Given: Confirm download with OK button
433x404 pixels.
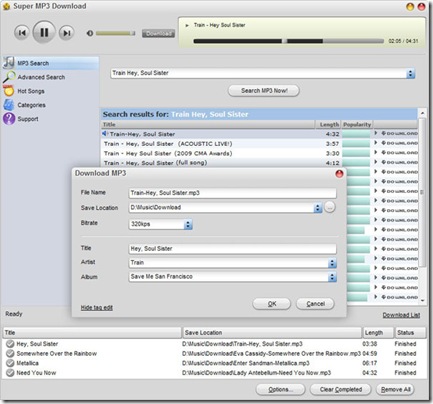Looking at the screenshot, I should coord(272,304).
